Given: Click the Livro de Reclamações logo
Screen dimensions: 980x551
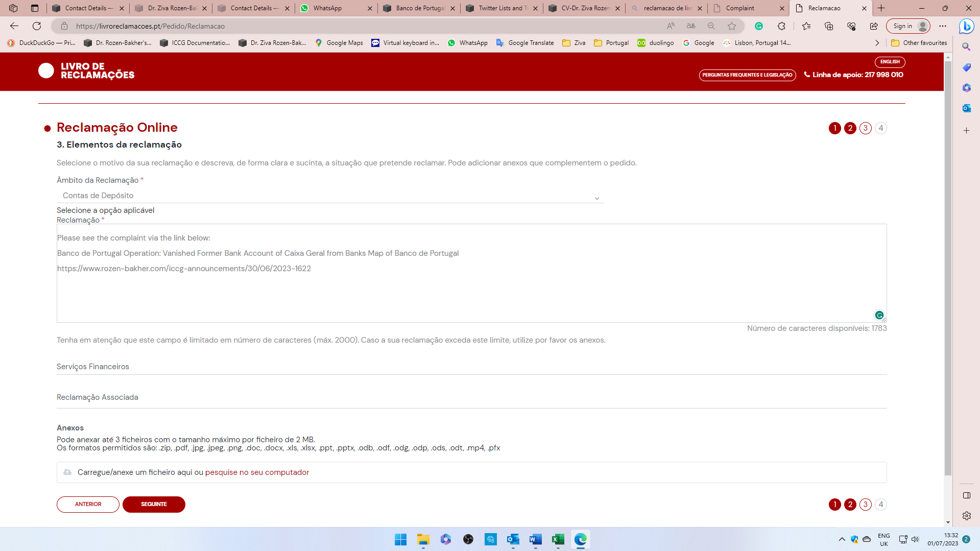Looking at the screenshot, I should click(x=86, y=70).
